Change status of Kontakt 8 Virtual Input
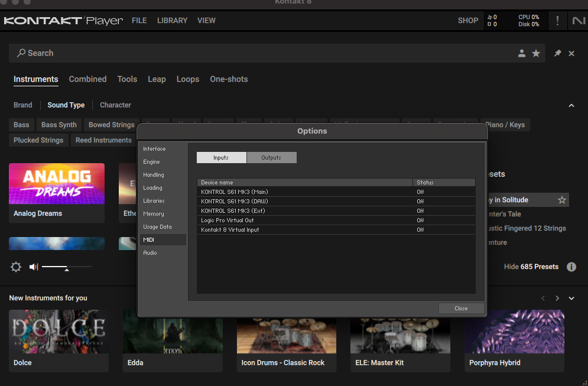This screenshot has height=386, width=588. click(420, 230)
